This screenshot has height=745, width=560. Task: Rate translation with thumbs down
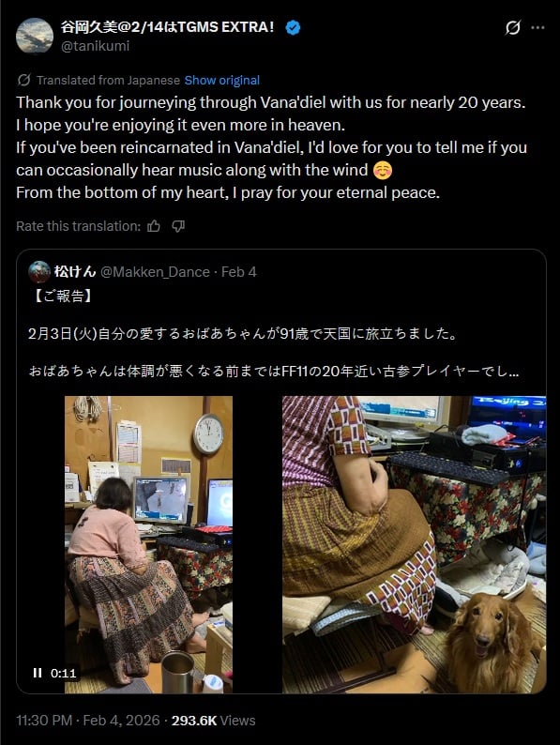[178, 226]
